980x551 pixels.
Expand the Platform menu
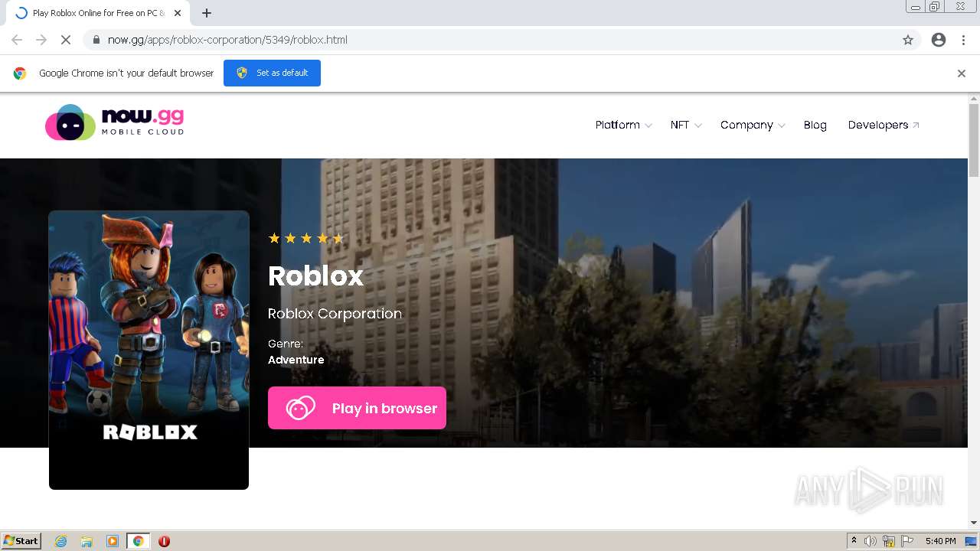tap(623, 125)
